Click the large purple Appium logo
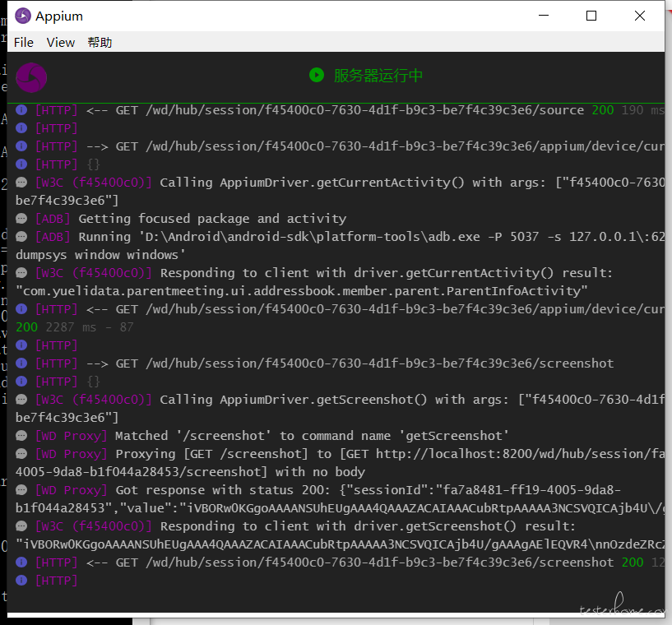Screen dimensions: 672x625 (31, 77)
